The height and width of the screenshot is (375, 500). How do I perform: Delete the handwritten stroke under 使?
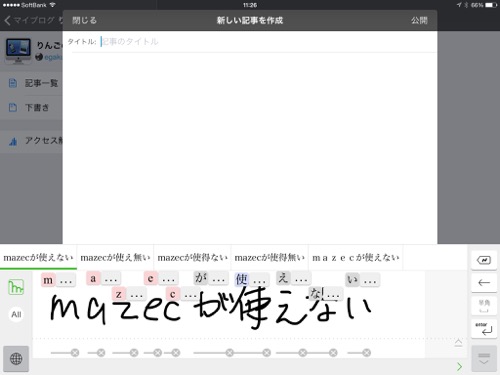pyautogui.click(x=266, y=353)
